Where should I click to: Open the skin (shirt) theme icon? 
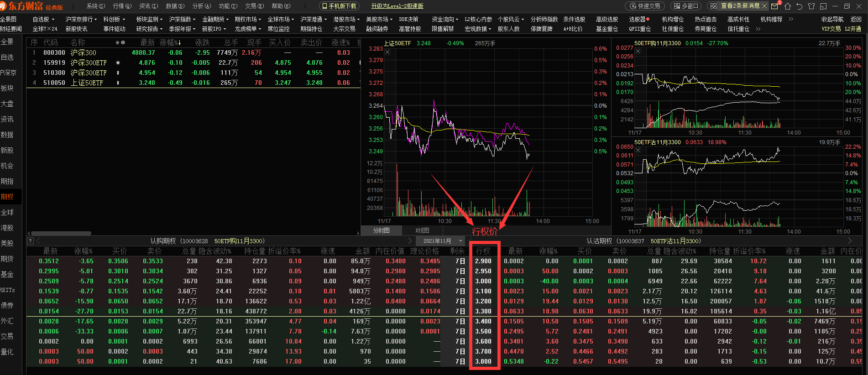(x=811, y=6)
